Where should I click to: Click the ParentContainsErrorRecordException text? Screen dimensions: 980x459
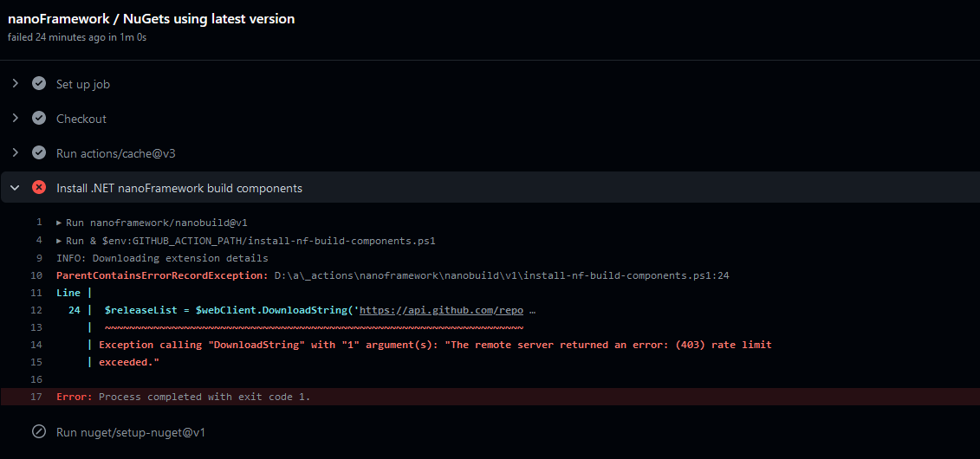coord(163,275)
